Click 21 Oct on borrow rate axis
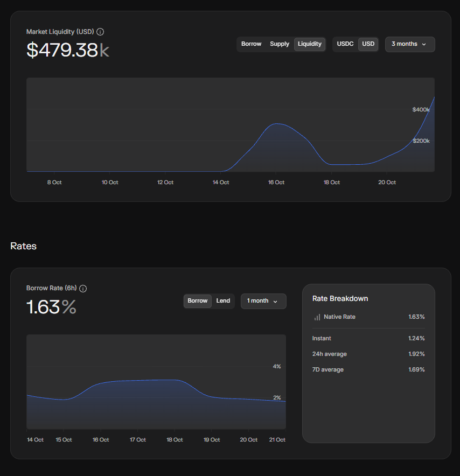The height and width of the screenshot is (476, 460). click(277, 440)
